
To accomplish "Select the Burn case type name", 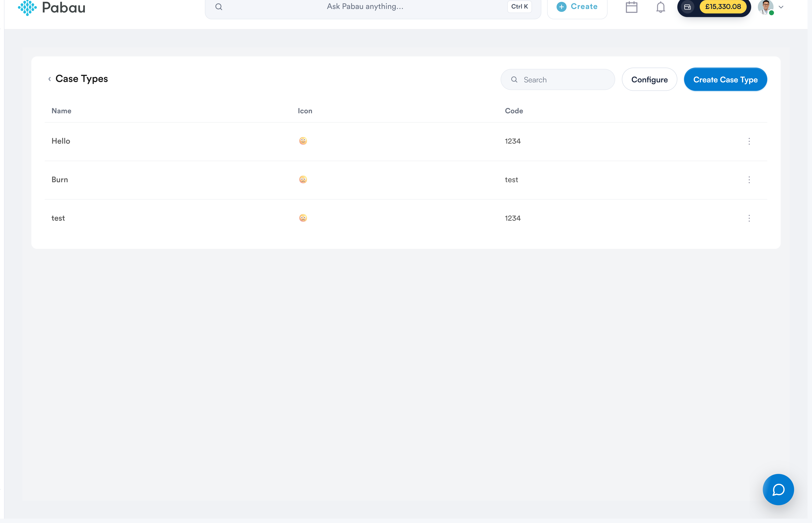I will 60,180.
